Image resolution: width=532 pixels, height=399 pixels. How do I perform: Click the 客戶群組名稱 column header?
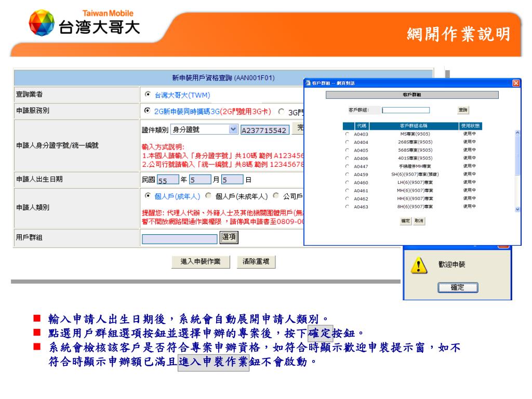click(x=414, y=126)
